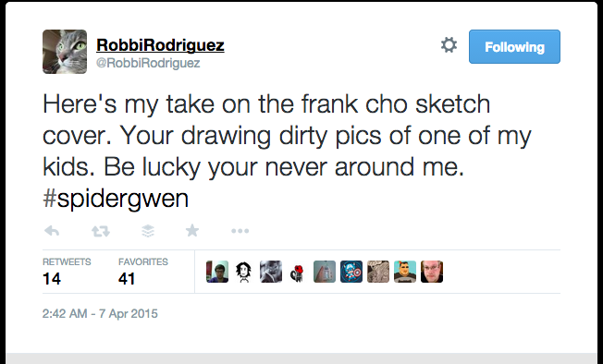The height and width of the screenshot is (364, 603).
Task: Click the reply arrow icon
Action: click(52, 231)
